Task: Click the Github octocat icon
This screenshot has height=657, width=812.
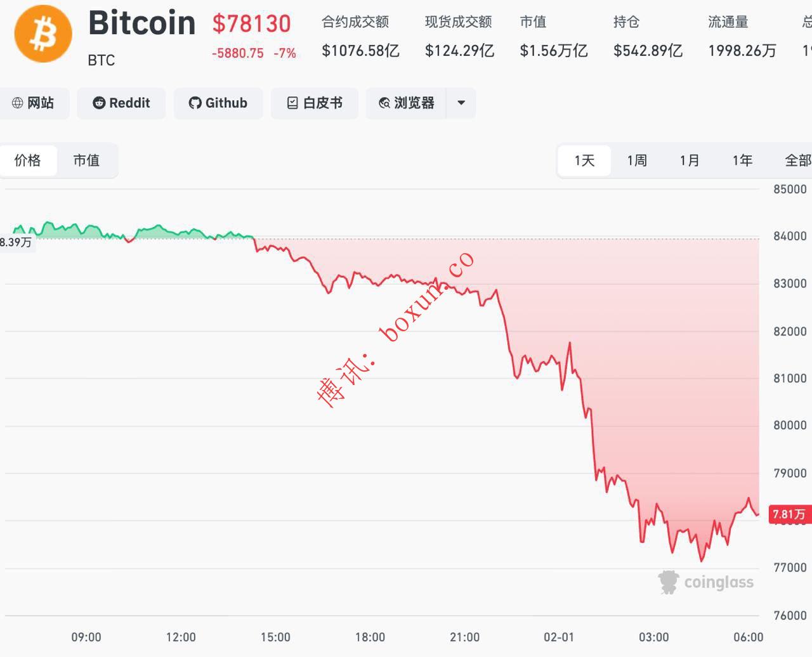Action: point(195,103)
